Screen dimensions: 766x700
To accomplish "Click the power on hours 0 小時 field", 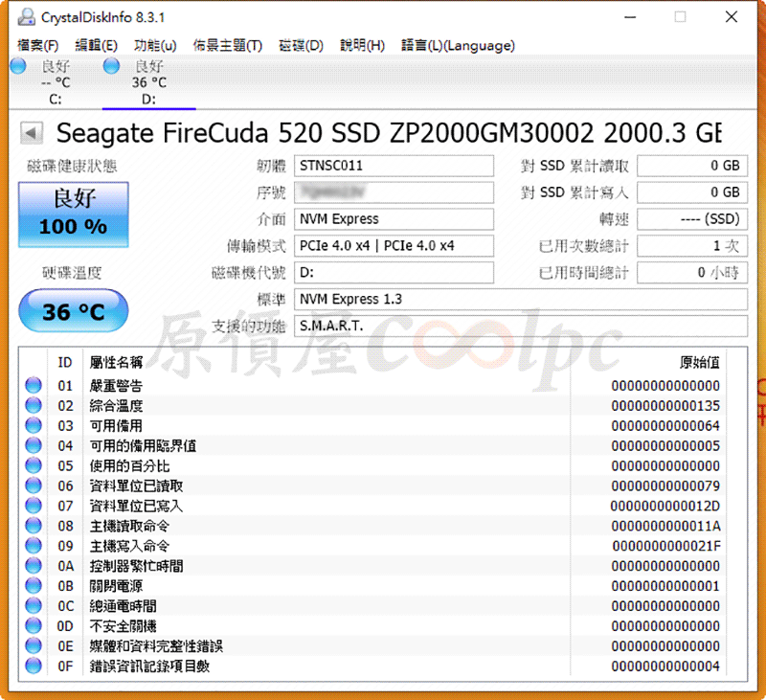I will [692, 272].
